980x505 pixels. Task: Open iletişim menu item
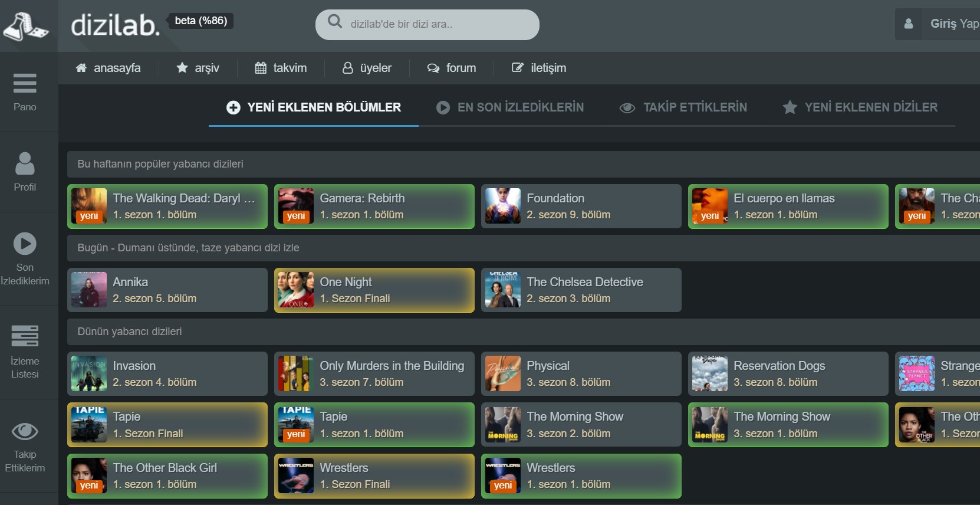(x=539, y=68)
